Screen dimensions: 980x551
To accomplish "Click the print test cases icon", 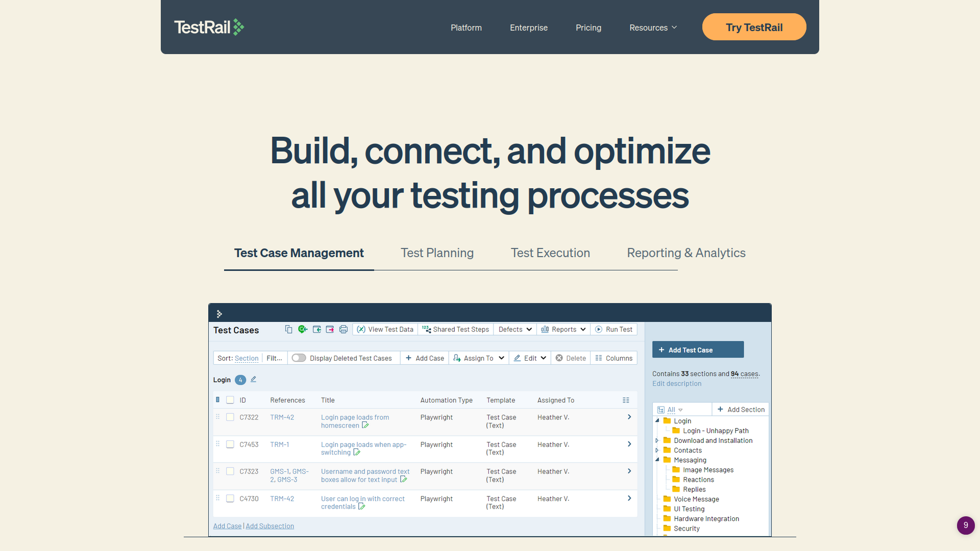I will [x=343, y=329].
